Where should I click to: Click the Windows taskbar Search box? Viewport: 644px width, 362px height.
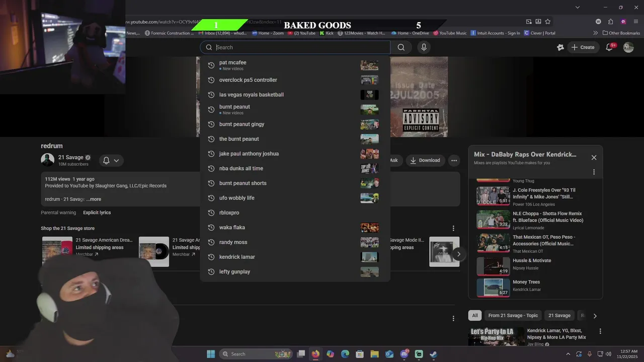tap(256, 354)
